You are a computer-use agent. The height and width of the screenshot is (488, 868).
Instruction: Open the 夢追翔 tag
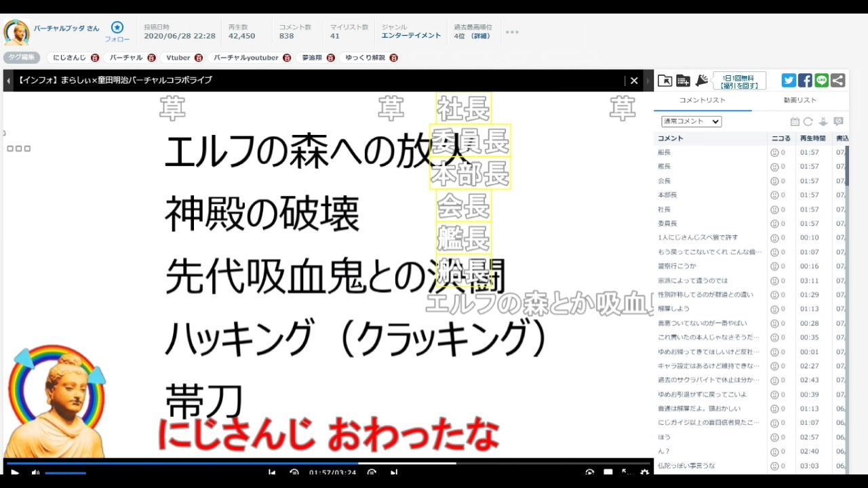point(313,58)
